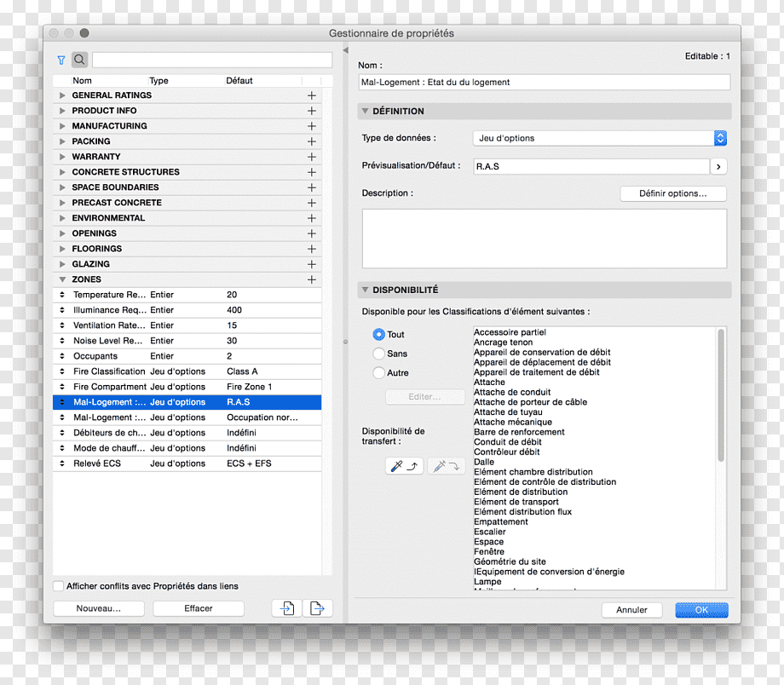Image resolution: width=784 pixels, height=685 pixels.
Task: Click reorder handle of Relevé ECS row
Action: 62,463
